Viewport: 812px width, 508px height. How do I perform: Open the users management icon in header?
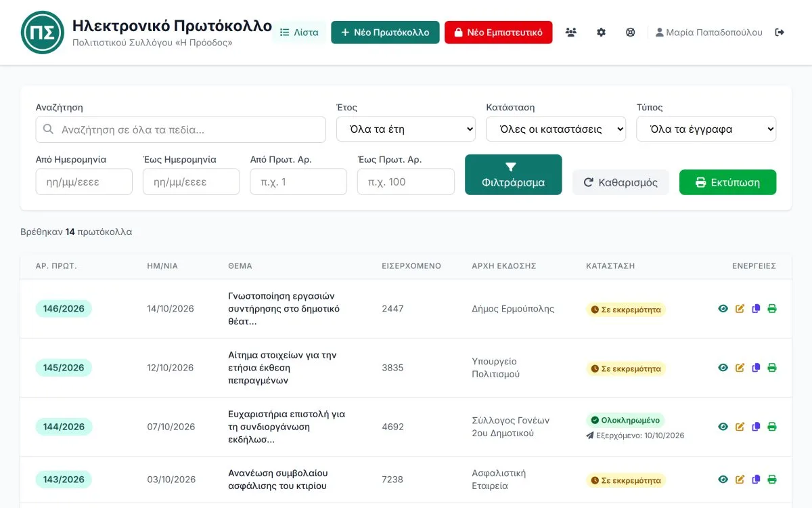pos(571,33)
